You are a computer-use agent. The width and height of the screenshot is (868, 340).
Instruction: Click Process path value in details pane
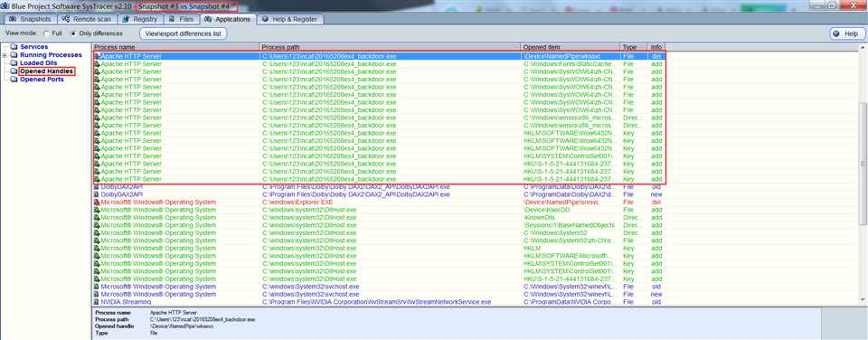coord(202,320)
